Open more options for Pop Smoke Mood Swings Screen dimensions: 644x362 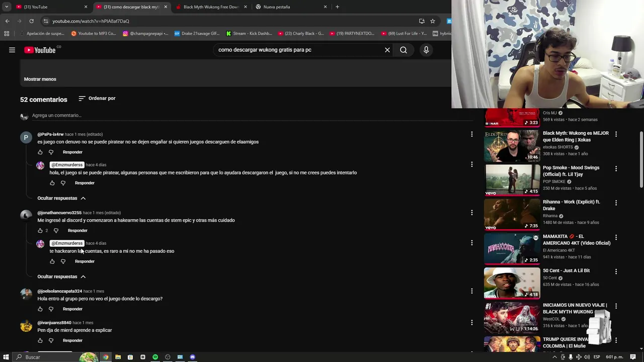pos(616,168)
